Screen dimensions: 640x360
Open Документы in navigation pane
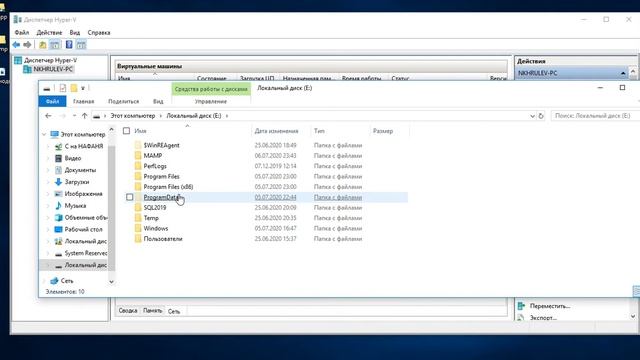pyautogui.click(x=80, y=170)
